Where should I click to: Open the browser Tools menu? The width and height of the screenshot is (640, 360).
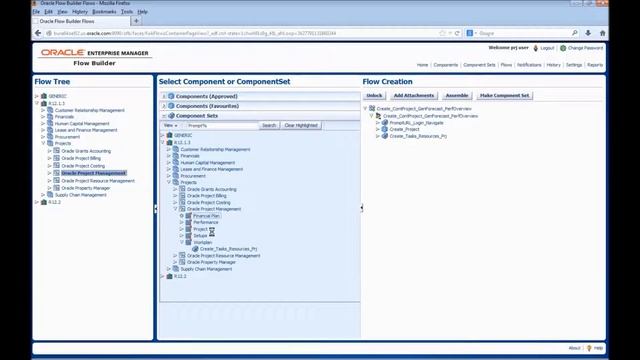(x=127, y=12)
